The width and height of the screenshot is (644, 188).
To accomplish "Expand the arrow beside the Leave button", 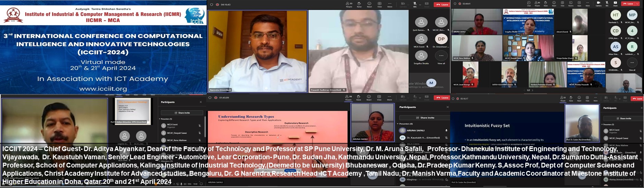I will pos(637,4).
